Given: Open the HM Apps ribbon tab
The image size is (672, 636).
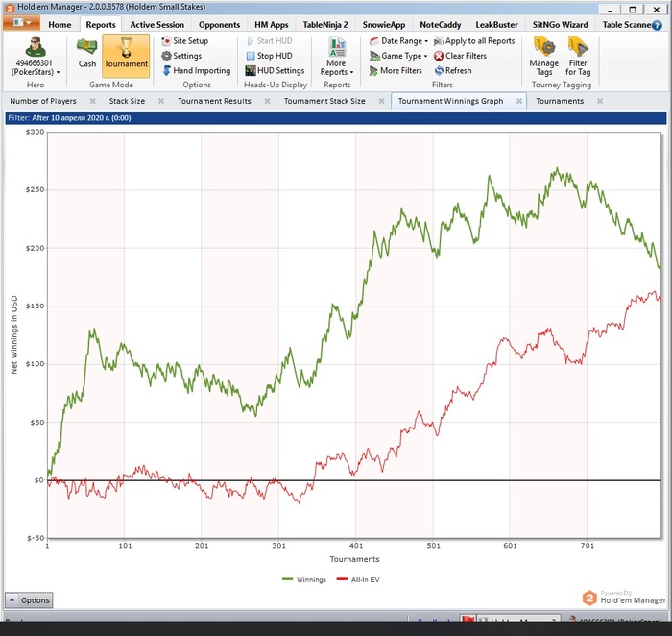Looking at the screenshot, I should pos(272,25).
